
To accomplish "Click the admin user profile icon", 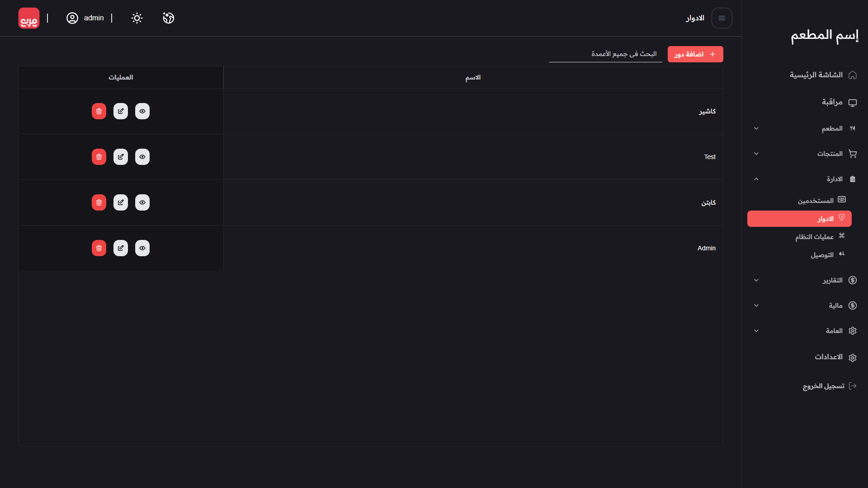I will (72, 18).
